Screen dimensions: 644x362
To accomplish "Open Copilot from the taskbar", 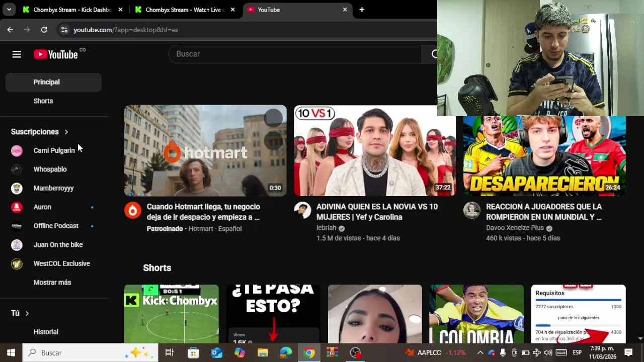I will (239, 352).
